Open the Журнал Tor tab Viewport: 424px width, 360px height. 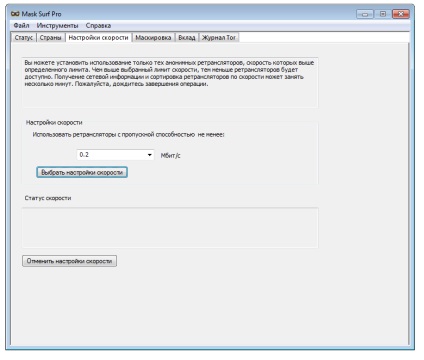(x=219, y=38)
